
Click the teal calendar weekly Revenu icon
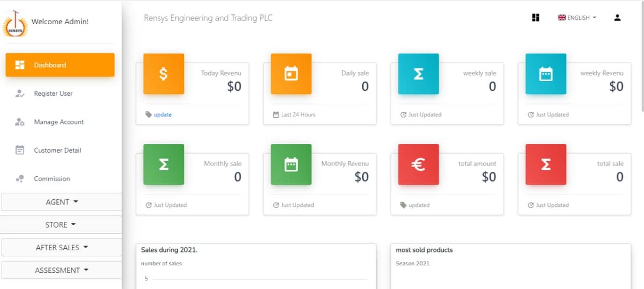545,74
